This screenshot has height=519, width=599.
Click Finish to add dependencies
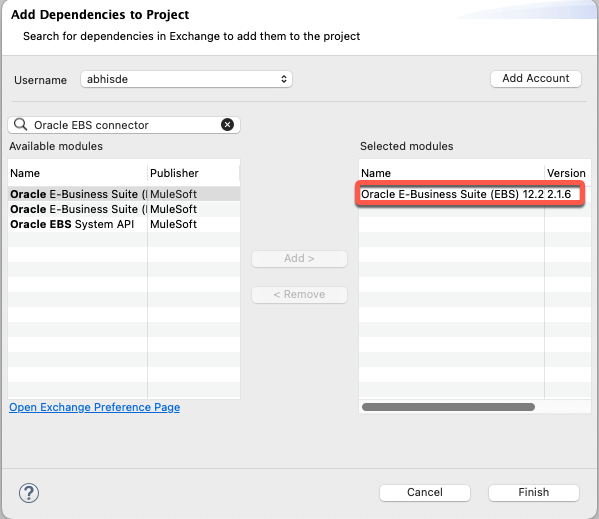pyautogui.click(x=534, y=493)
